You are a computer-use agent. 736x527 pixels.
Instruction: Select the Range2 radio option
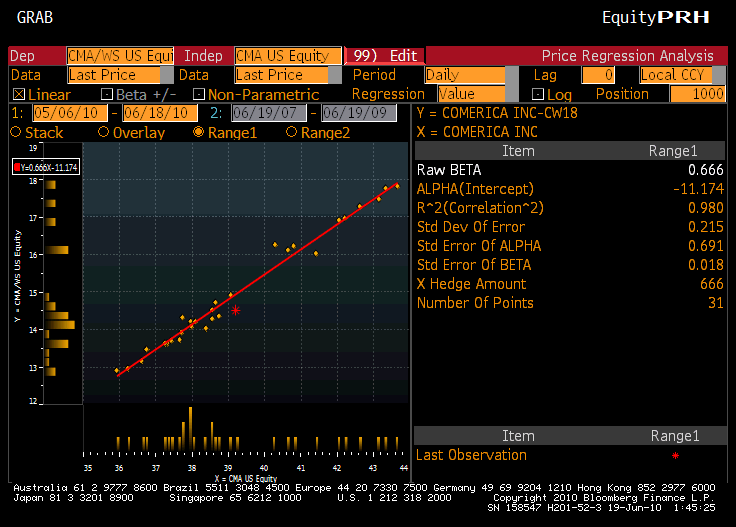291,132
